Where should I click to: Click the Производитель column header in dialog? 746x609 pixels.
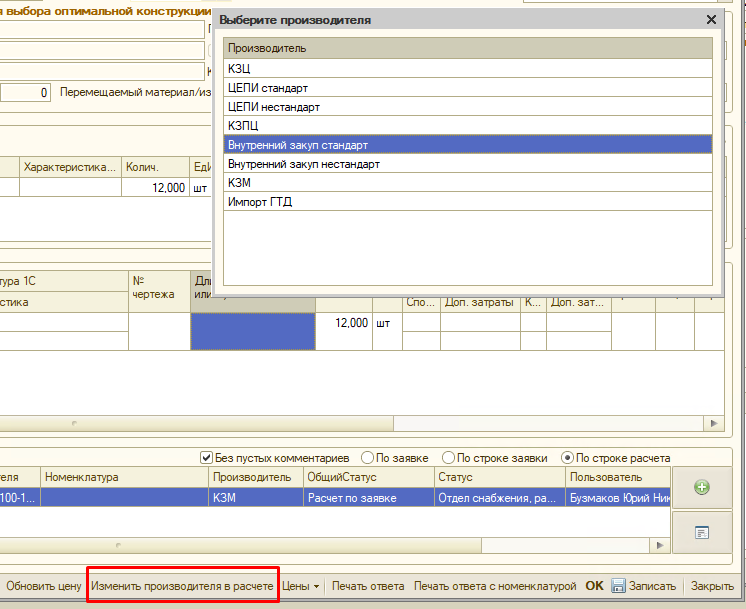468,48
